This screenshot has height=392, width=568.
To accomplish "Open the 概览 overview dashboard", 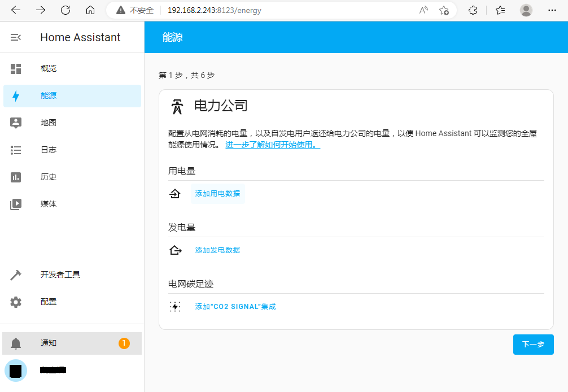I will click(x=49, y=69).
